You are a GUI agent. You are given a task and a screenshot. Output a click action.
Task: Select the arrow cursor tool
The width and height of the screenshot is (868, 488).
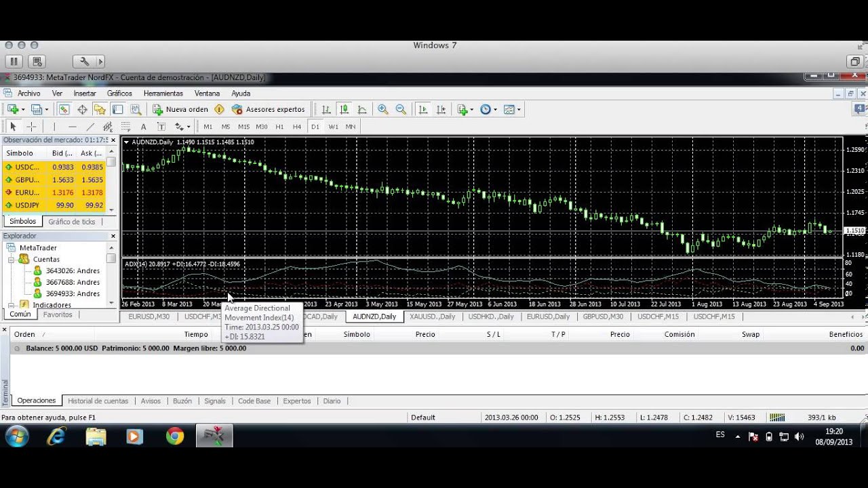[13, 127]
